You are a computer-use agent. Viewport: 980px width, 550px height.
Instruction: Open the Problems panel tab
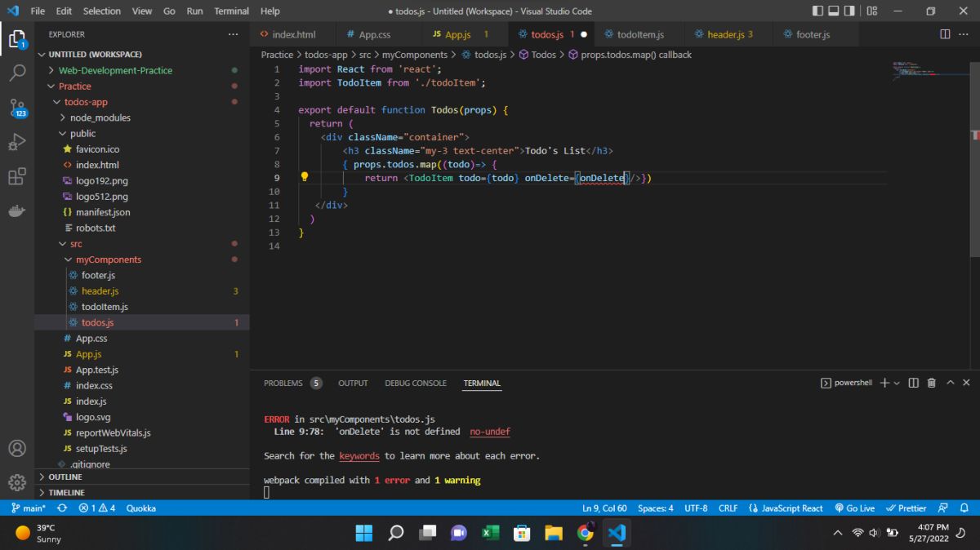coord(292,383)
